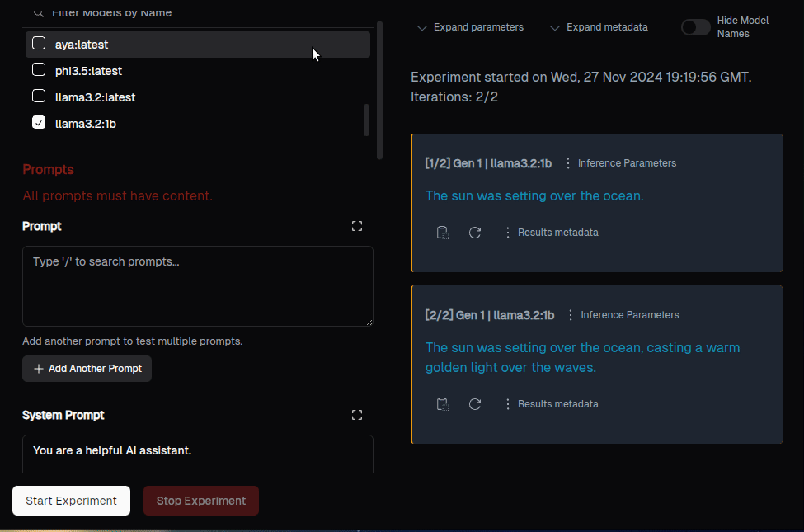Screen dimensions: 804x532
Task: Expand metadata for all results
Action: [x=599, y=27]
